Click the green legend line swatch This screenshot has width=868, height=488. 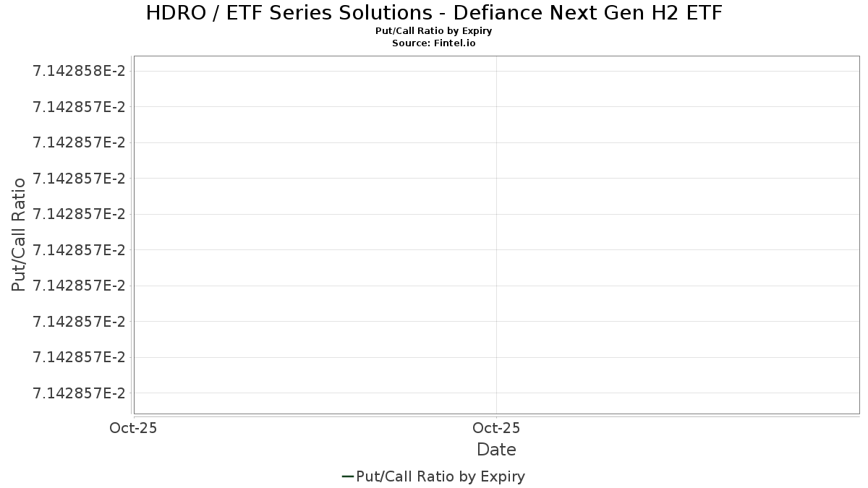(347, 476)
